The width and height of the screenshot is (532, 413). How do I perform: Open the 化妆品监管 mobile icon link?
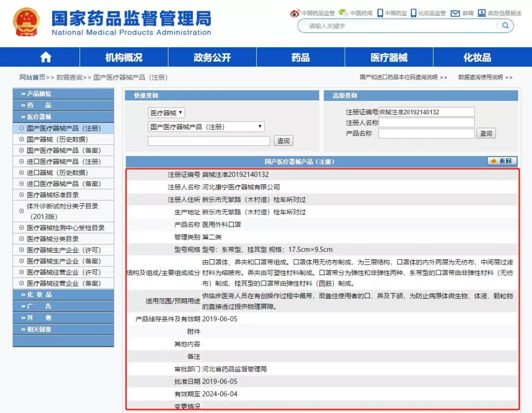pos(413,13)
